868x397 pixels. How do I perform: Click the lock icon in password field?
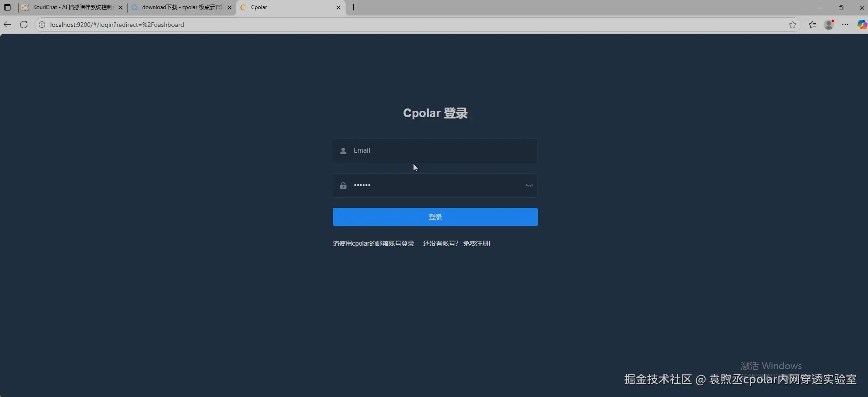tap(343, 186)
